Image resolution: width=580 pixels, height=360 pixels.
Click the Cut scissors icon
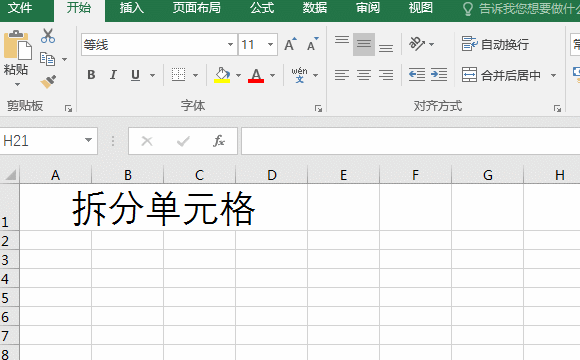point(48,36)
